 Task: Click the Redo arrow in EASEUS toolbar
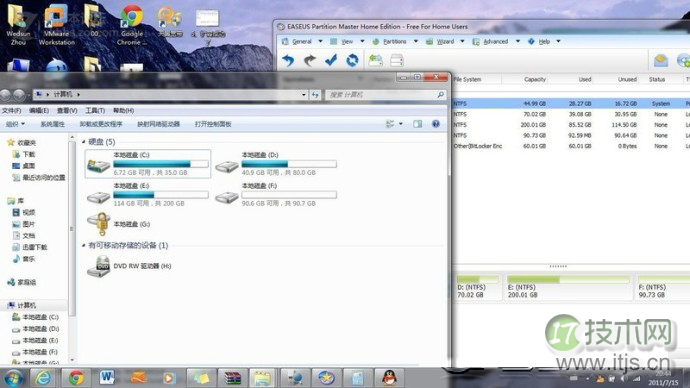pos(310,60)
